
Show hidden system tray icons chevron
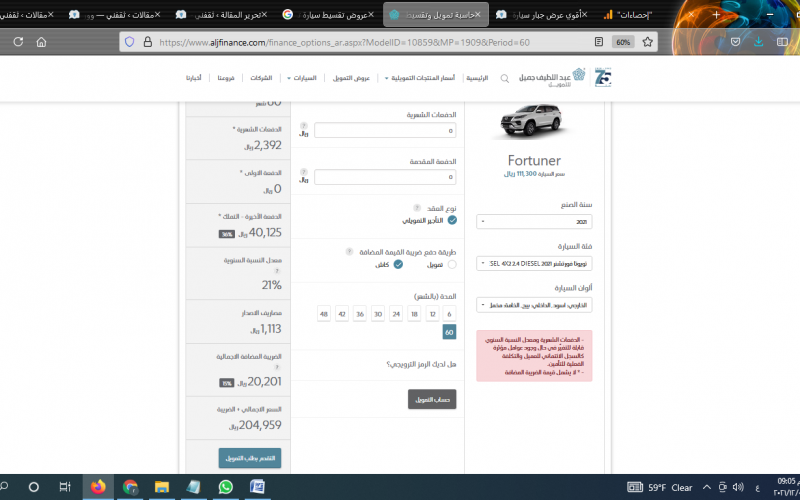(707, 487)
